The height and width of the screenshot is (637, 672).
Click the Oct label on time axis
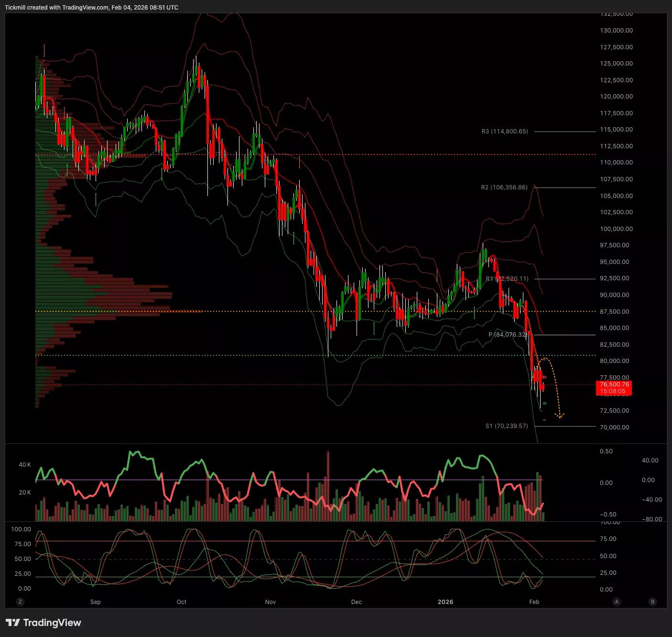click(x=182, y=602)
